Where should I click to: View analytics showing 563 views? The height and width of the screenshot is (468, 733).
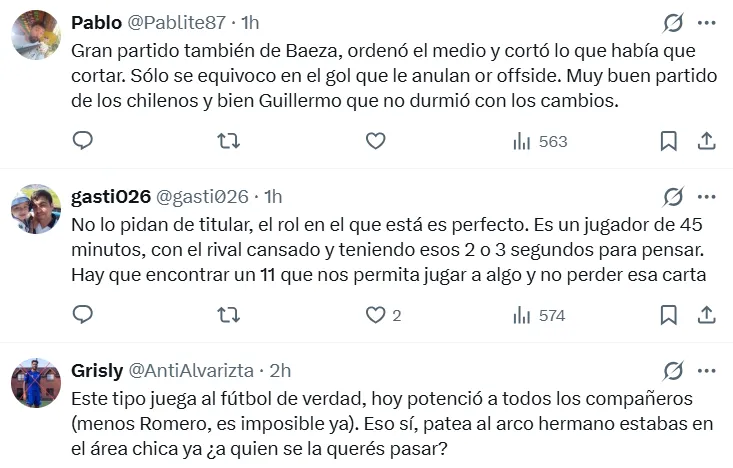coord(539,142)
